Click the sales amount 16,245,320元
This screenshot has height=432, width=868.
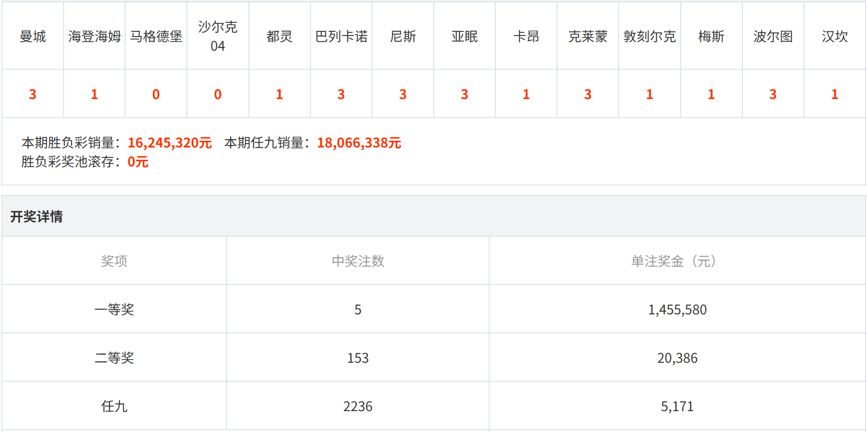click(x=170, y=143)
